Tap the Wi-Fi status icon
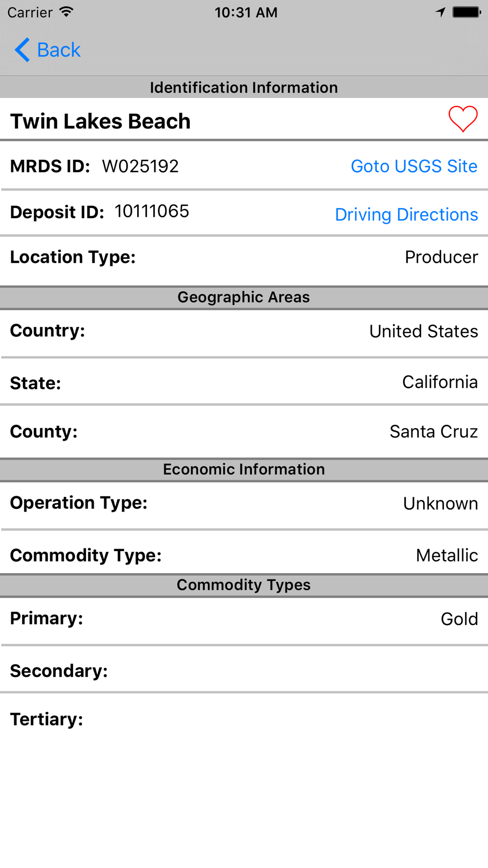Viewport: 488px width, 868px height. tap(66, 12)
